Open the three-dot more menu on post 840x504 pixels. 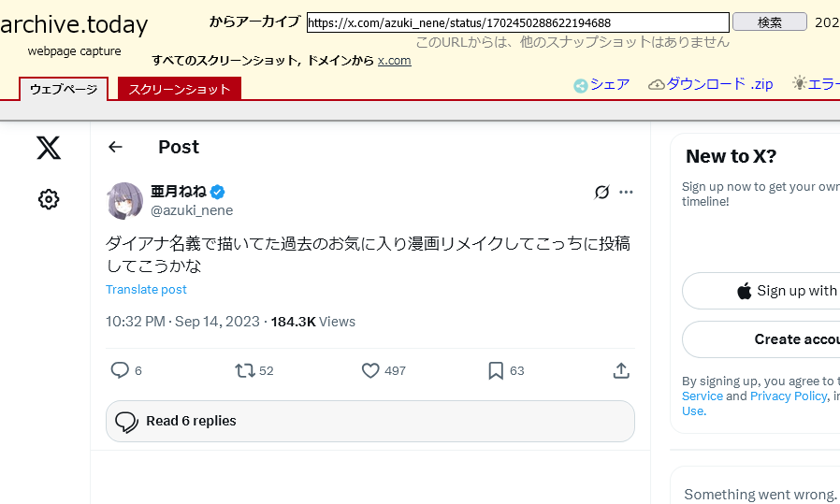[626, 192]
